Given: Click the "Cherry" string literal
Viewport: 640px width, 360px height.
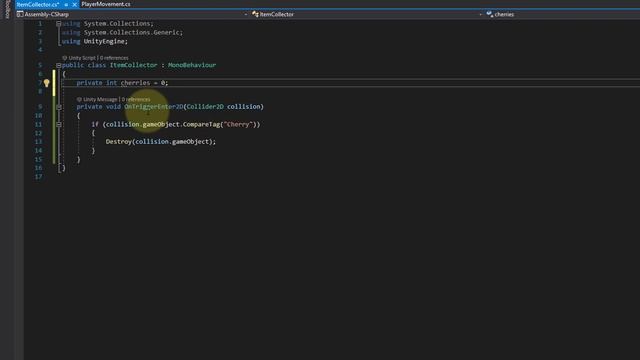Looking at the screenshot, I should point(238,124).
